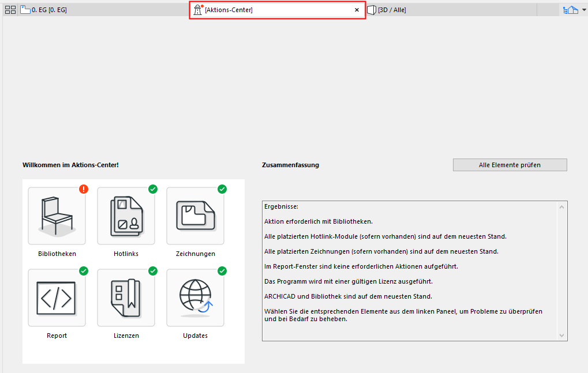
Task: Click the Updates label
Action: tap(196, 336)
